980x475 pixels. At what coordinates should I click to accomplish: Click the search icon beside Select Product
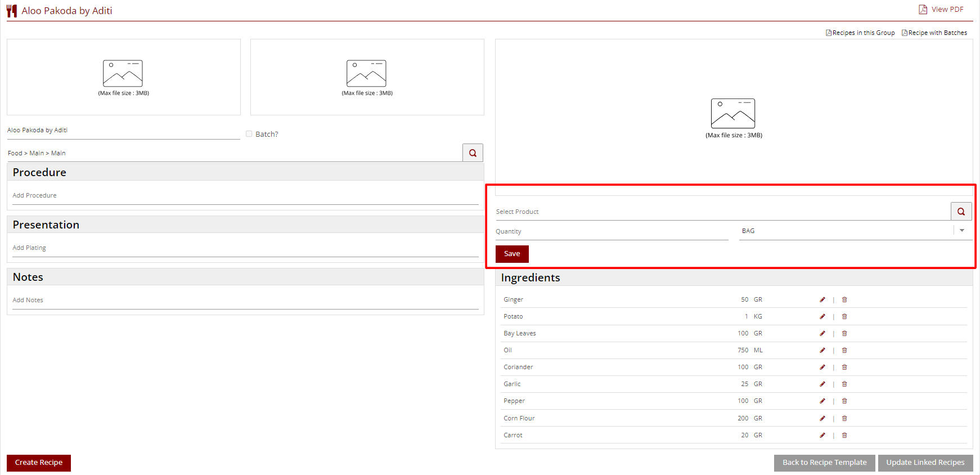961,212
